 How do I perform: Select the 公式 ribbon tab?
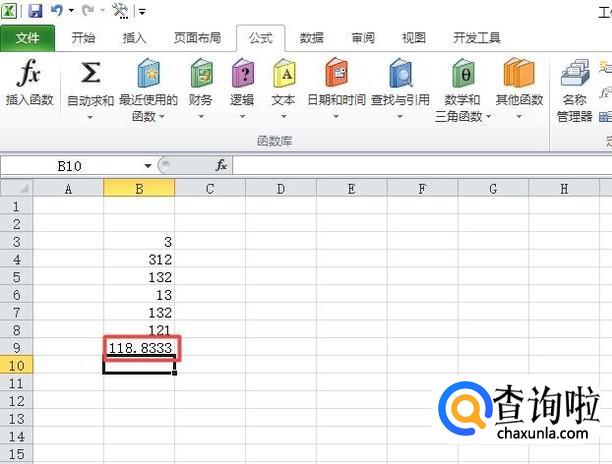pos(260,38)
